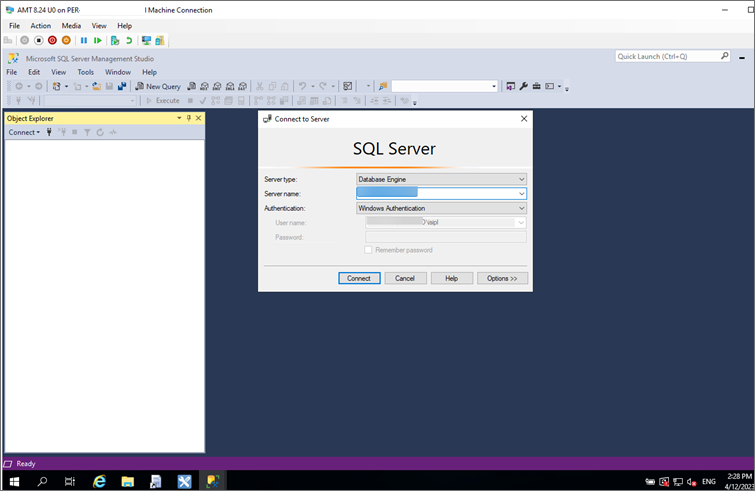Click the Windows Start button
This screenshot has width=755, height=491.
[14, 481]
